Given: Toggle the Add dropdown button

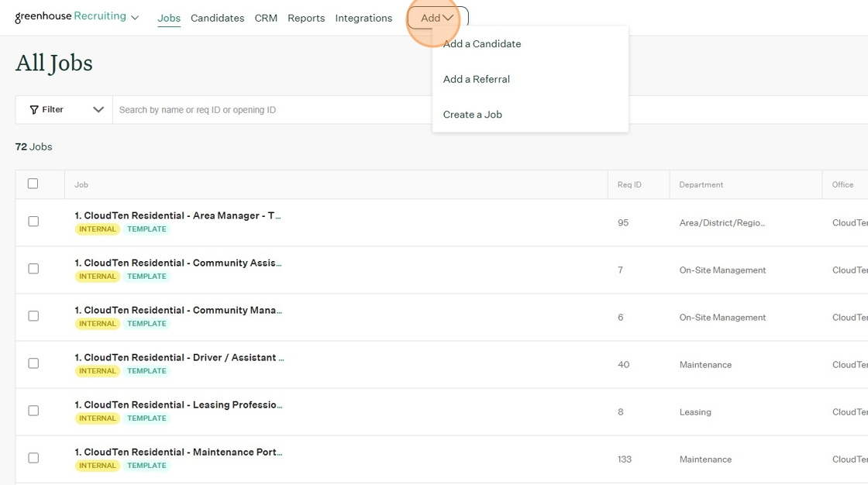Looking at the screenshot, I should click(437, 18).
